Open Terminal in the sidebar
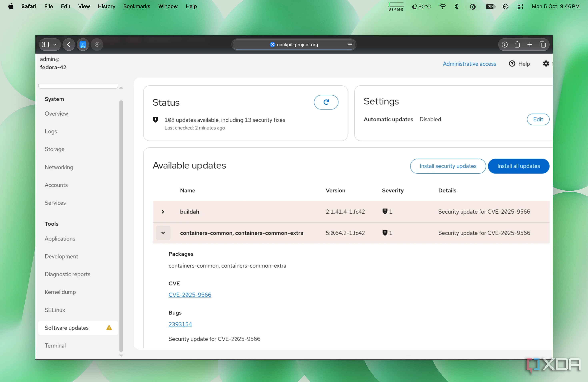This screenshot has height=382, width=588. 55,345
